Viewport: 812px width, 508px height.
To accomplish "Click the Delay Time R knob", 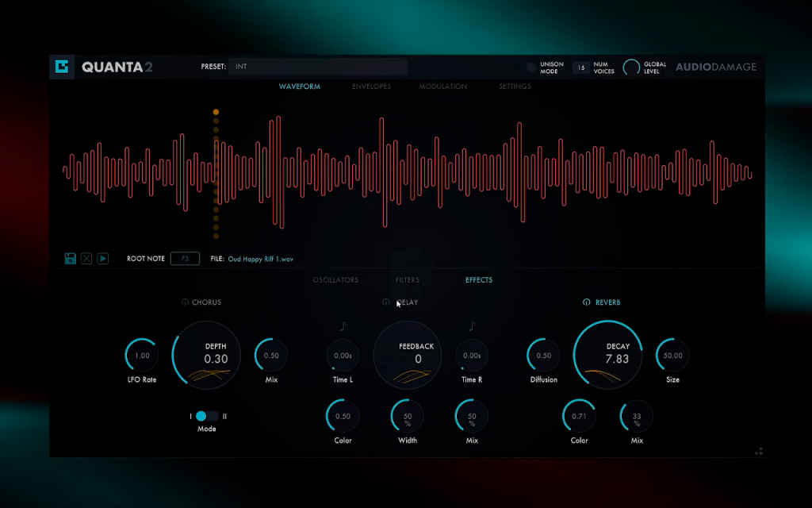I will click(x=472, y=355).
